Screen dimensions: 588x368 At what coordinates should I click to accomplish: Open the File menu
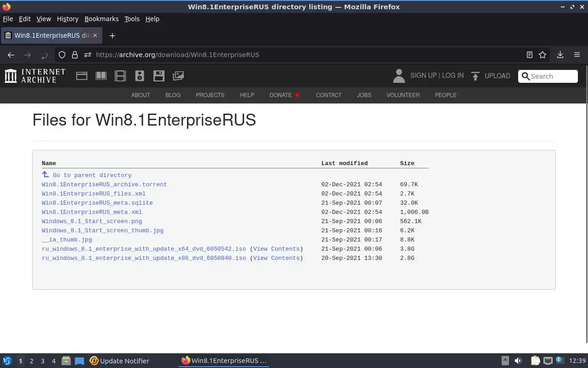pyautogui.click(x=8, y=19)
